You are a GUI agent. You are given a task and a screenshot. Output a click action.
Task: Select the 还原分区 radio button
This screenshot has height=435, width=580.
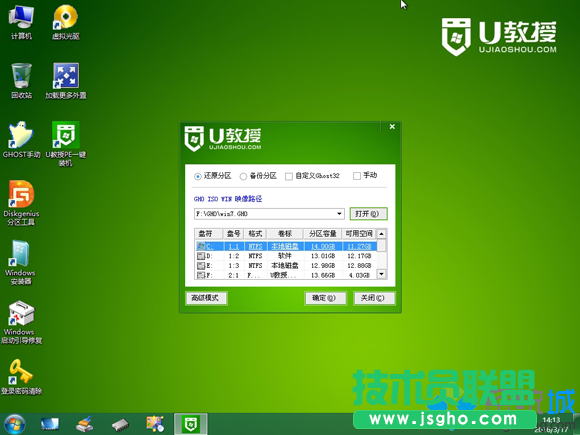198,176
